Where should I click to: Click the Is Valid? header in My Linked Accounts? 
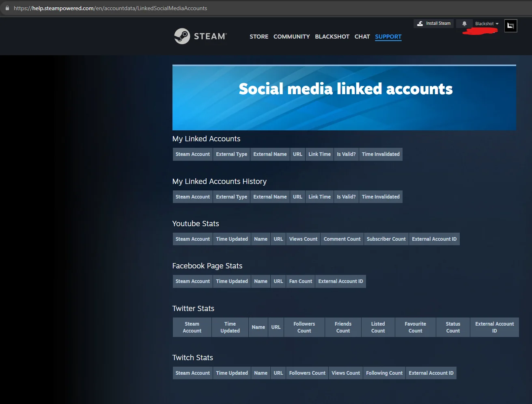click(346, 154)
